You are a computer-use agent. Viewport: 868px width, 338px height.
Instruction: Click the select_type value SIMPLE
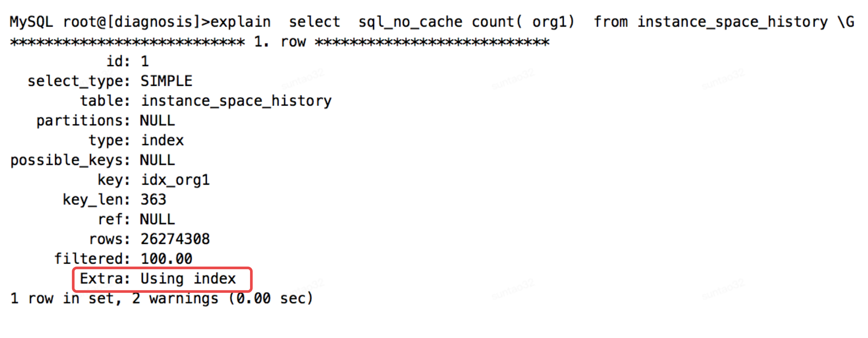tap(166, 81)
